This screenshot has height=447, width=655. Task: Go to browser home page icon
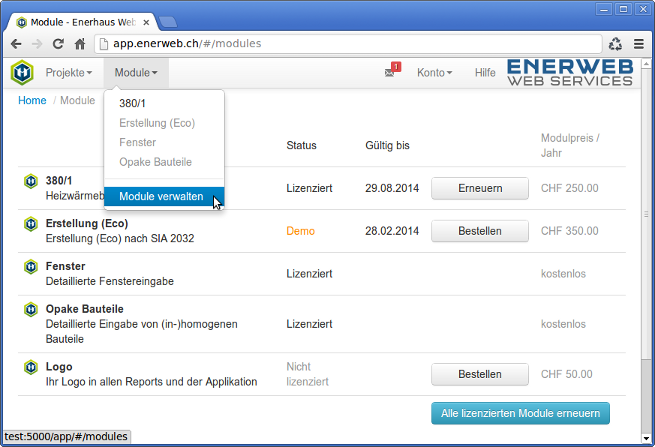pos(80,44)
